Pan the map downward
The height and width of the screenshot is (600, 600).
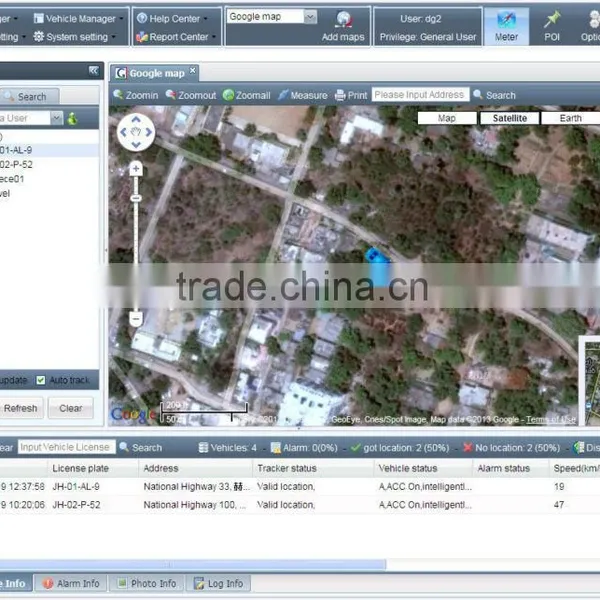tap(136, 145)
